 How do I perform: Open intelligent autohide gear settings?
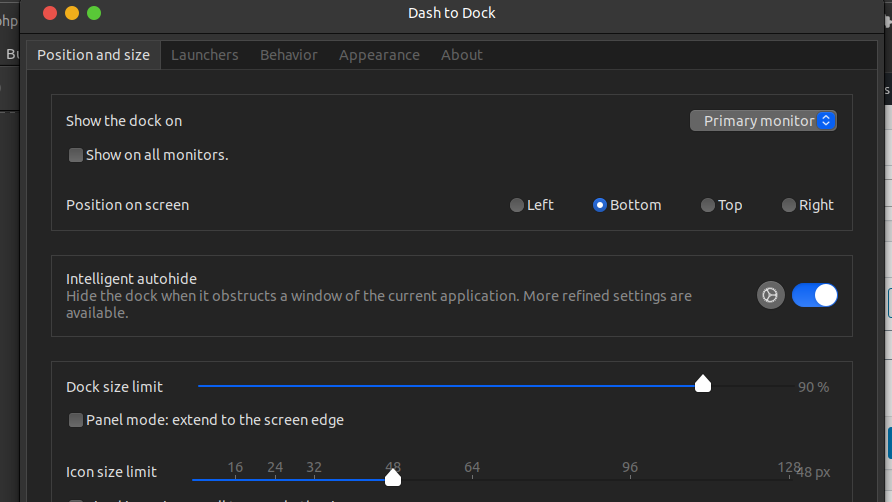tap(770, 295)
